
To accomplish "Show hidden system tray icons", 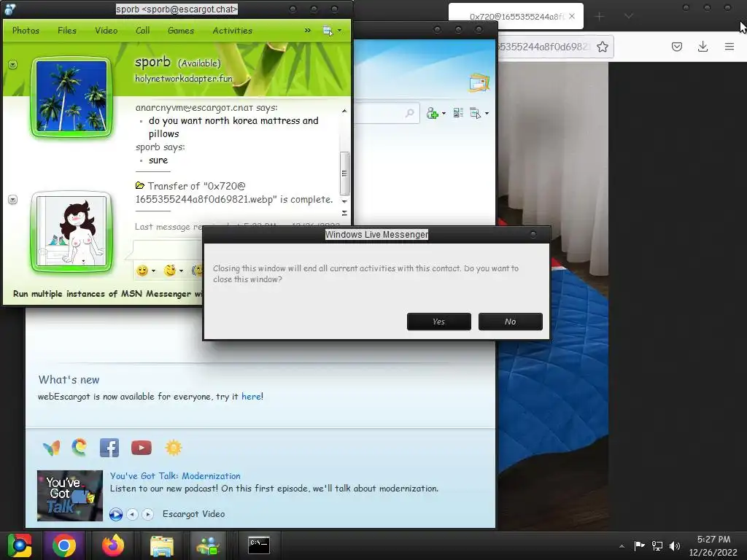I will coord(622,546).
